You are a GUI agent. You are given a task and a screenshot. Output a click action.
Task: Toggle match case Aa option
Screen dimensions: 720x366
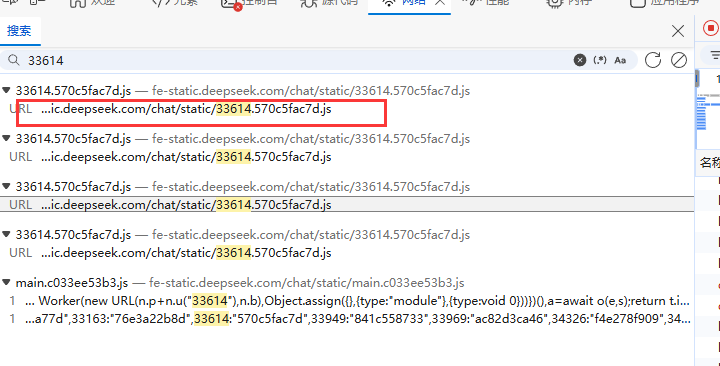(620, 60)
